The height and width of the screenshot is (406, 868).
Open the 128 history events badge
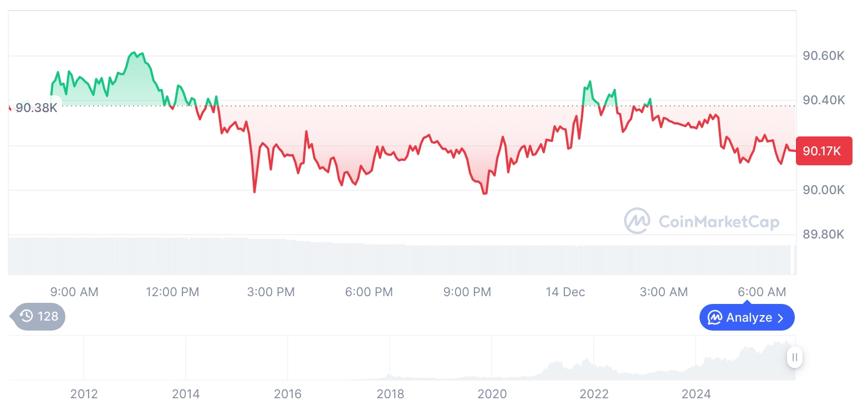(x=39, y=317)
